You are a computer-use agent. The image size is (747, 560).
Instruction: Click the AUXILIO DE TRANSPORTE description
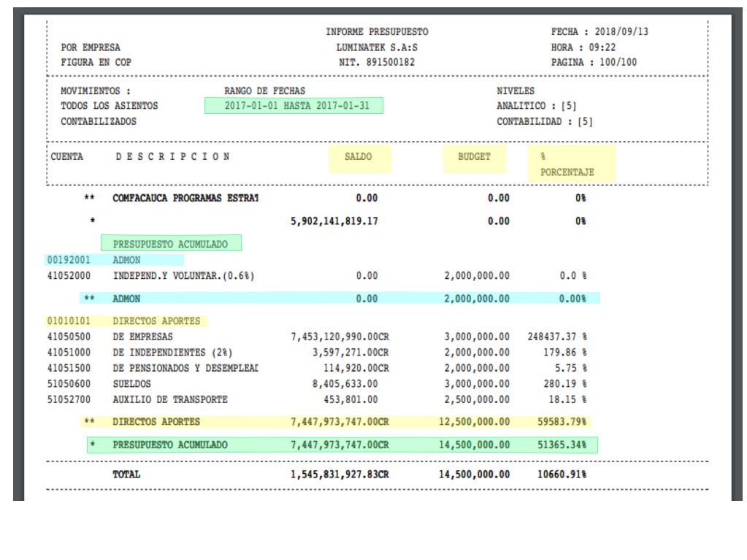tap(170, 399)
